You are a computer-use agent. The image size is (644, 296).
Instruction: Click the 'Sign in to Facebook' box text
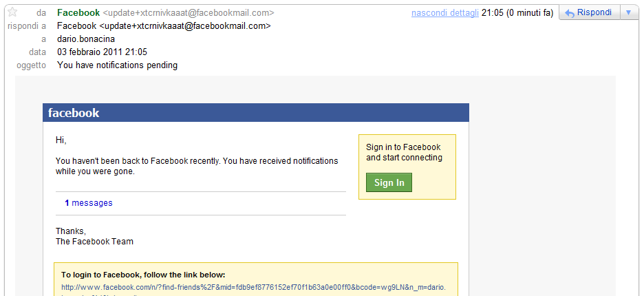click(404, 152)
